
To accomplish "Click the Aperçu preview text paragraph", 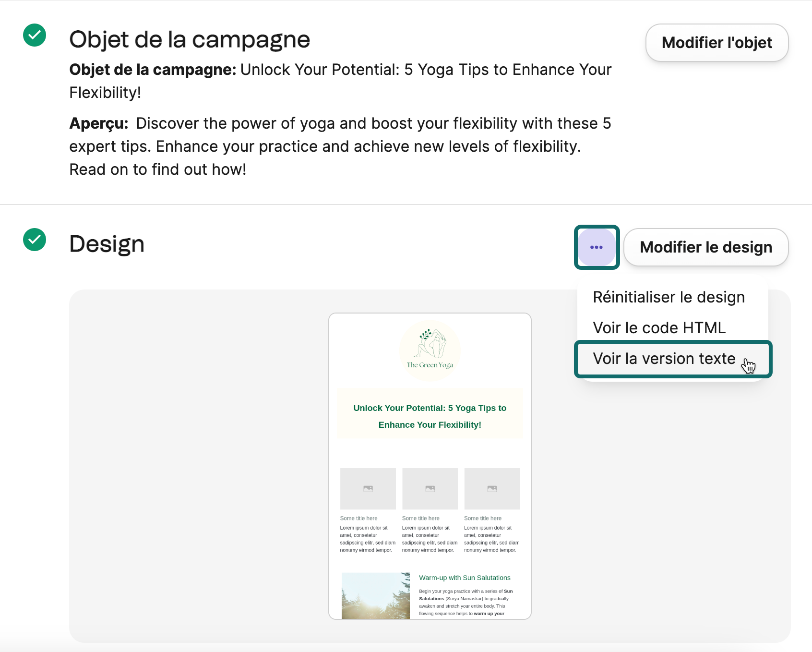I will tap(340, 146).
